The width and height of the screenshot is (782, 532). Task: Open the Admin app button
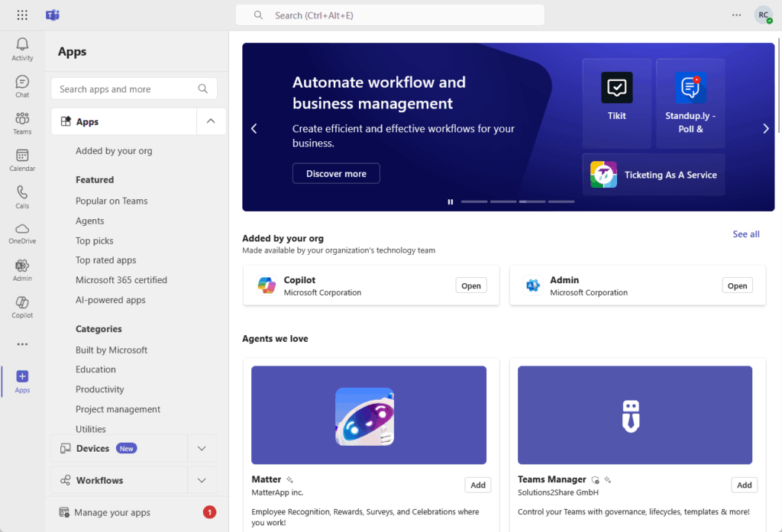pos(737,285)
